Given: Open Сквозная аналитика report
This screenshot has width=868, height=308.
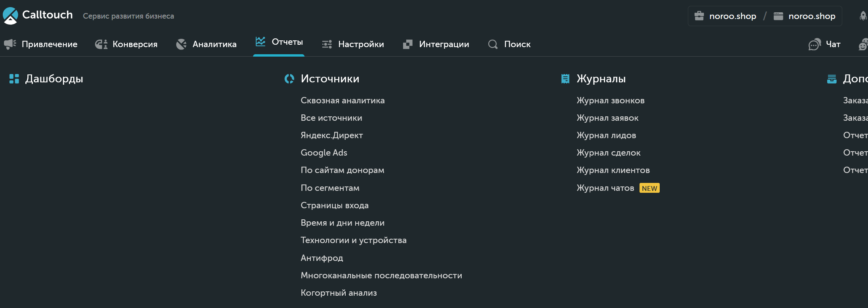Looking at the screenshot, I should pos(343,101).
